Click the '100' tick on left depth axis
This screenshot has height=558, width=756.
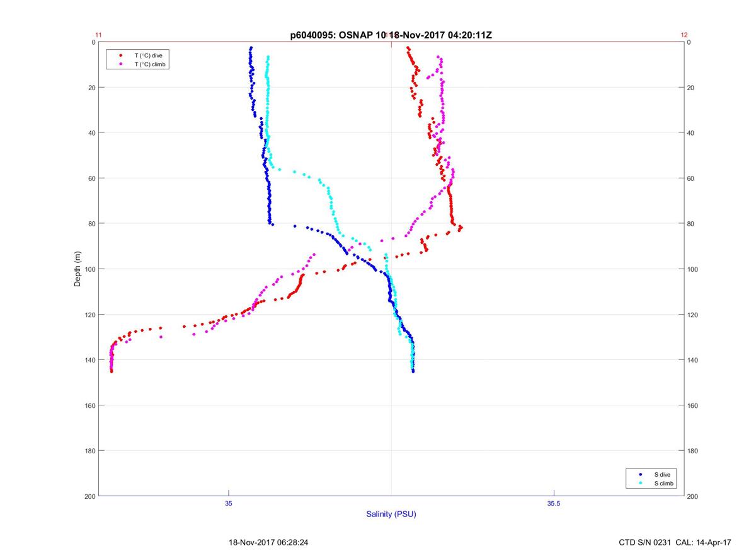[89, 269]
